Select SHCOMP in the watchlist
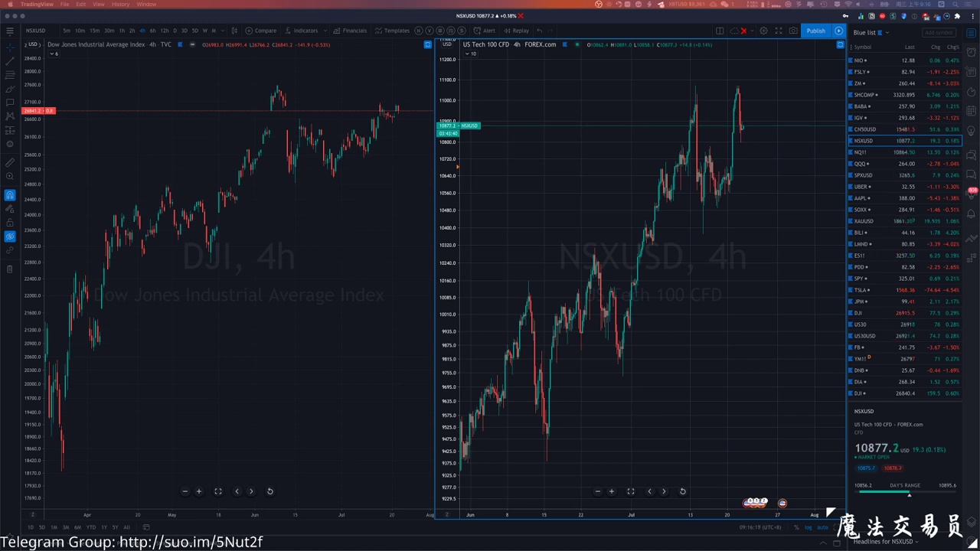The height and width of the screenshot is (551, 980). (x=904, y=95)
